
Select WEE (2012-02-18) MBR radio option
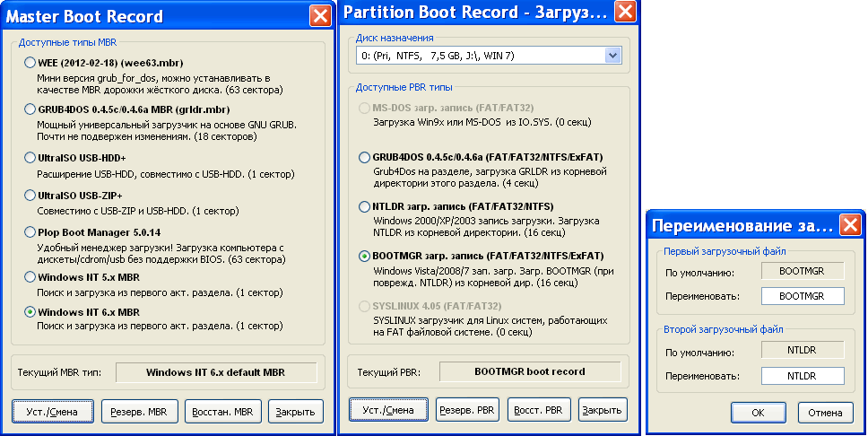pos(30,64)
